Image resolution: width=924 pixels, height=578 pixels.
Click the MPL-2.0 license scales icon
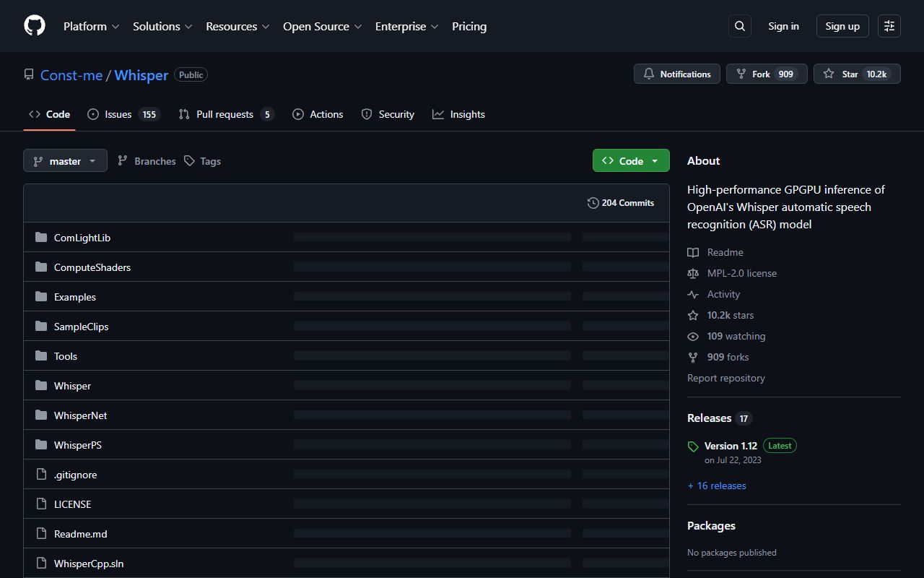point(693,273)
